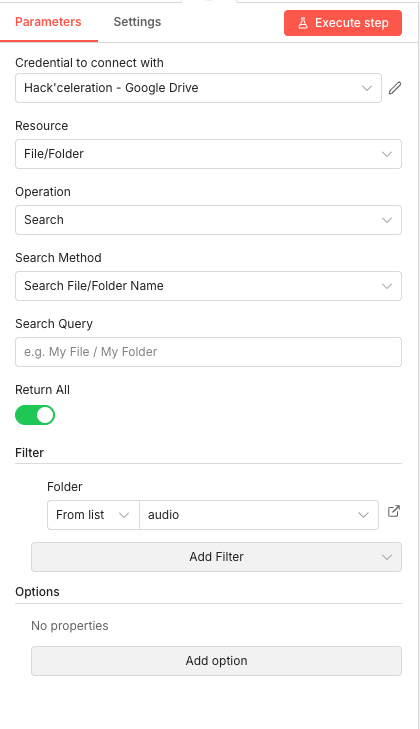420x729 pixels.
Task: Focus the Search Query input field
Action: coord(208,352)
